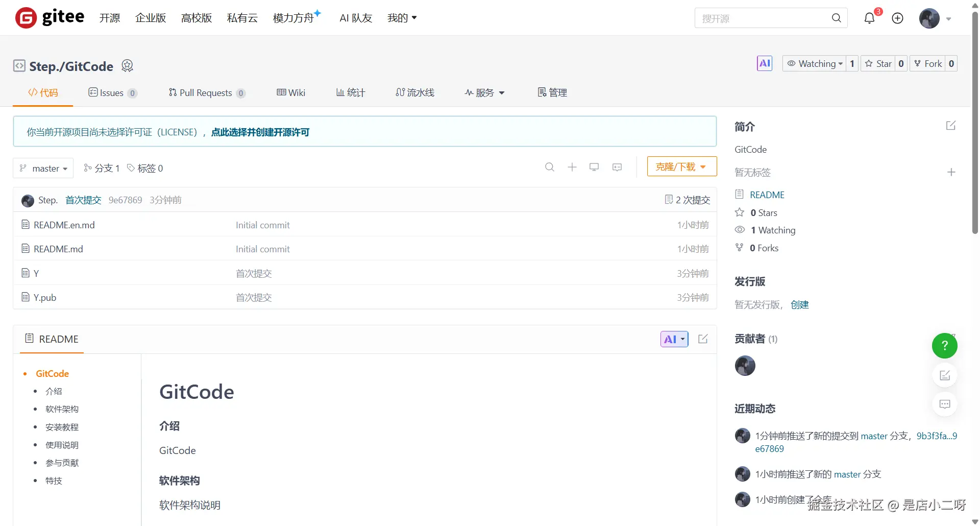The height and width of the screenshot is (526, 980).
Task: Jump to 安装教程 in README outline
Action: [x=62, y=427]
